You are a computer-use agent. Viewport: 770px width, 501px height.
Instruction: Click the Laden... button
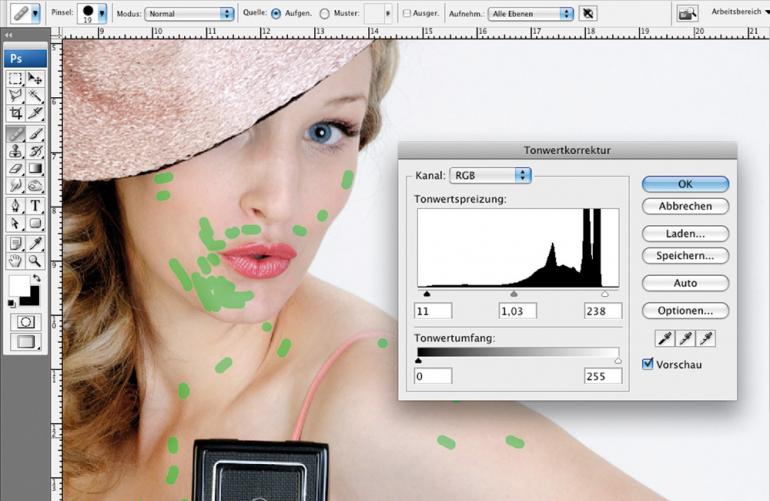pyautogui.click(x=685, y=234)
